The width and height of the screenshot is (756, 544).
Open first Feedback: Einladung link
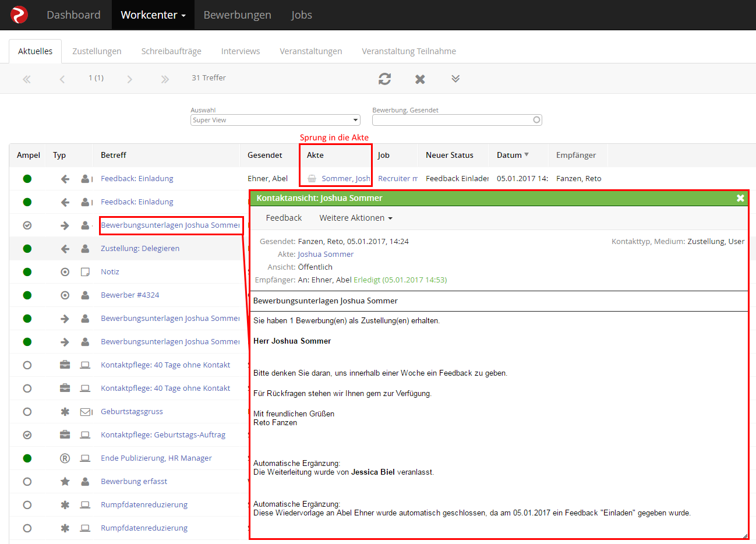[137, 178]
